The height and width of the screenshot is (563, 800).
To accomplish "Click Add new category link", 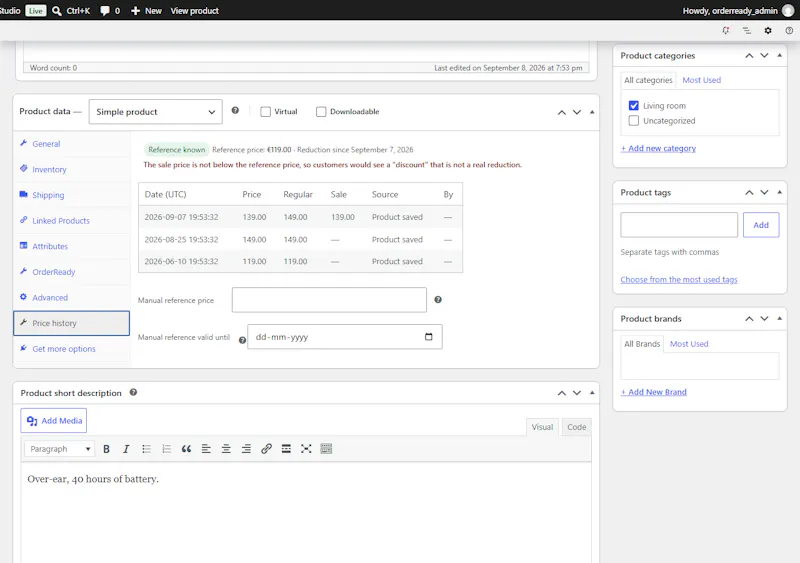I will [658, 148].
